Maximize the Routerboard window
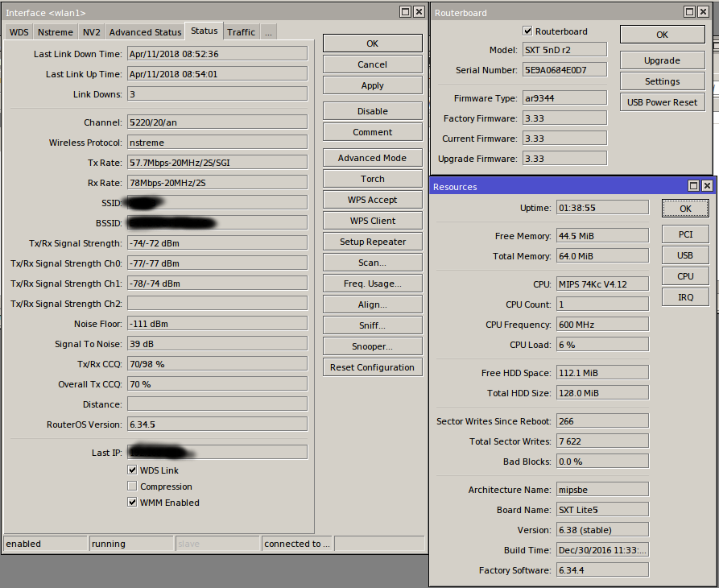This screenshot has height=588, width=719. (689, 12)
